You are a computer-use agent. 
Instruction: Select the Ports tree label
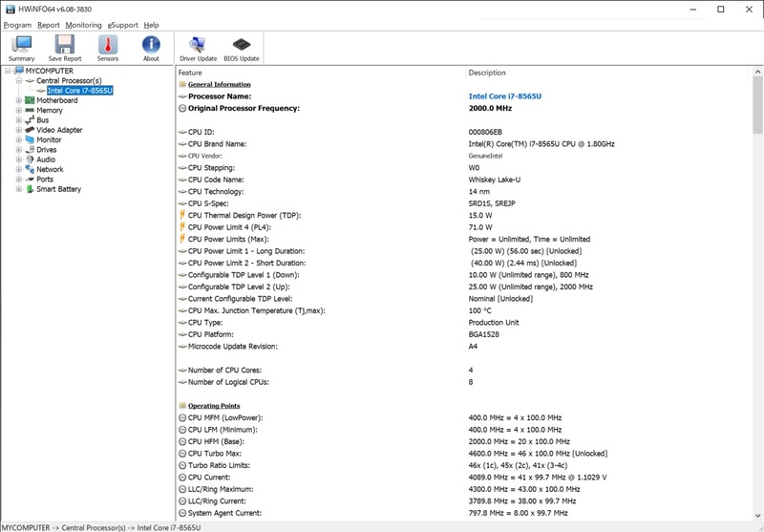(x=45, y=180)
